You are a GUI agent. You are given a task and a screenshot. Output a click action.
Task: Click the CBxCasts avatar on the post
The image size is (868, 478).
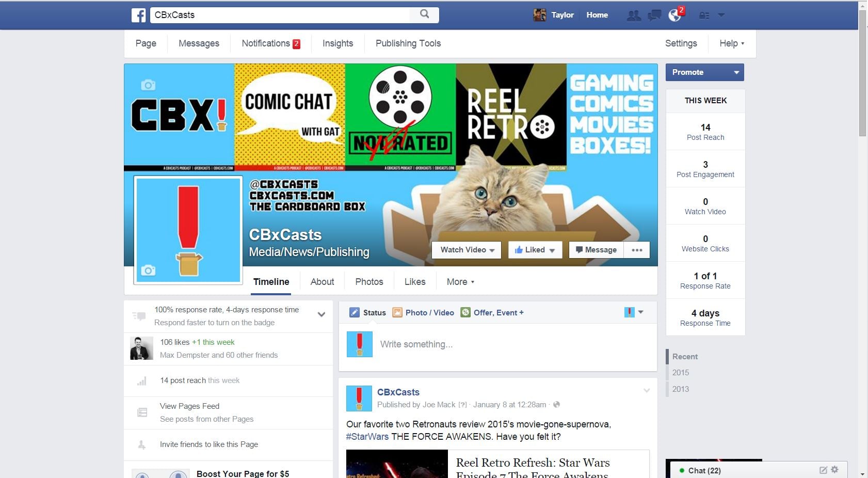[x=359, y=398]
